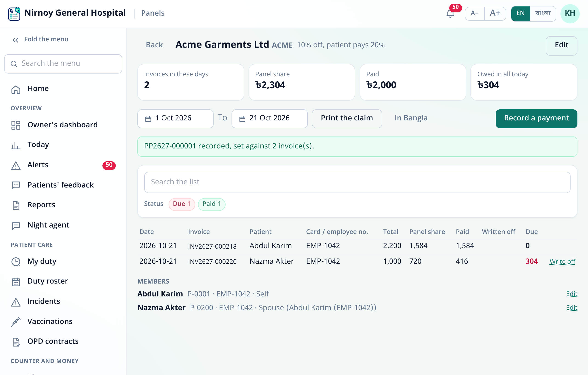This screenshot has height=375, width=588.
Task: Click the OPD contracts file icon
Action: click(x=16, y=341)
